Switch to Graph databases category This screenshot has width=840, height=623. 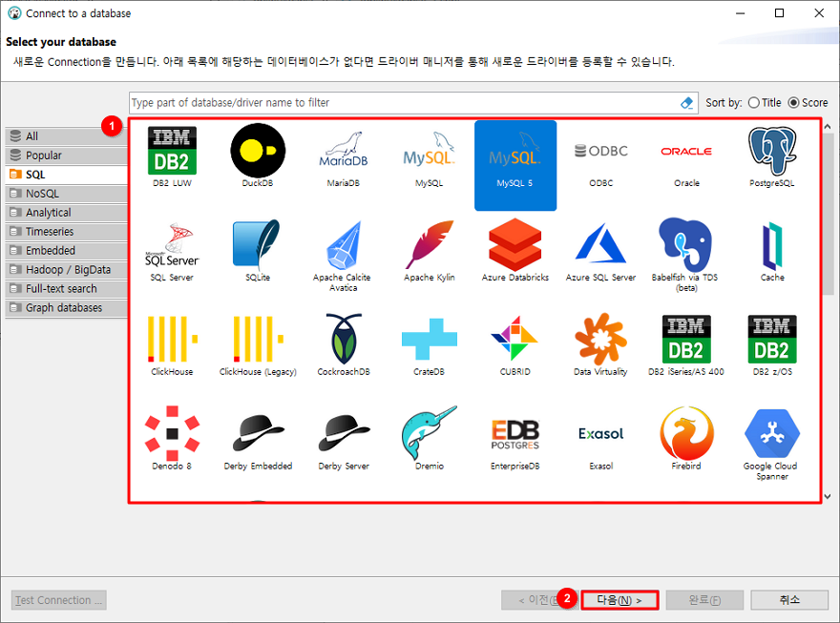[67, 308]
